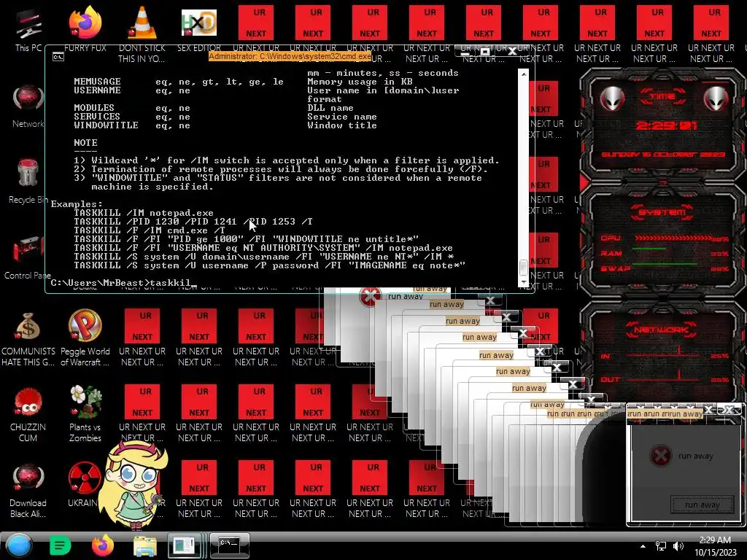This screenshot has width=747, height=560.
Task: Launch FURRY FUX Firefox desktop shortcut
Action: tap(85, 28)
